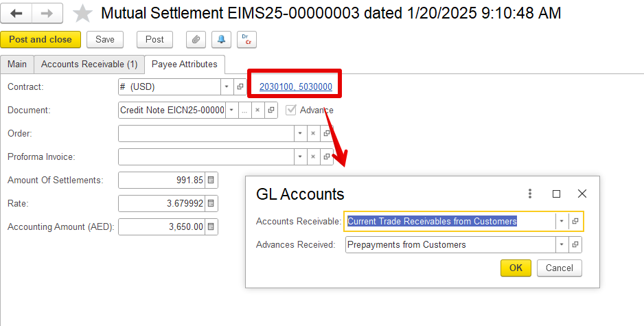
Task: Switch to the Main tab
Action: (17, 65)
